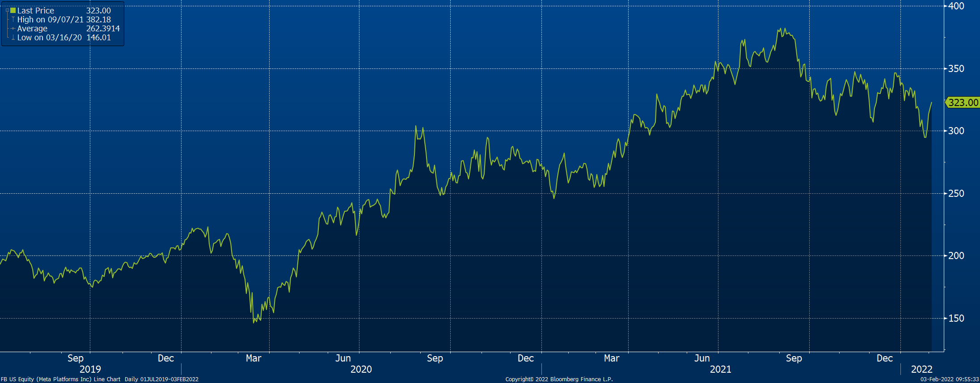Click the 03-Feb-2022 timestamp in the footer
980x383 pixels.
pos(949,379)
